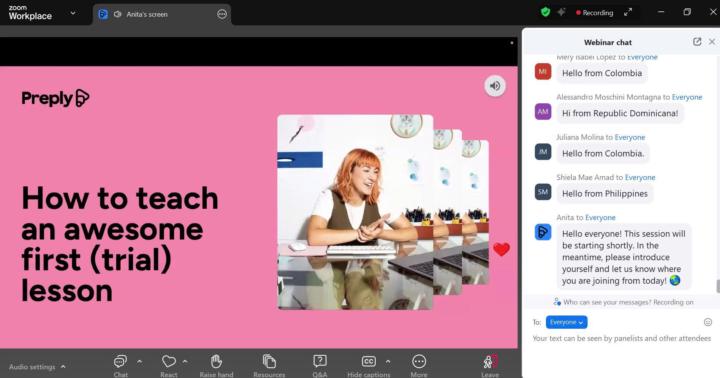Screen dimensions: 720x378
Task: Click 'Hi from Republic Dominicana!' message
Action: (620, 113)
